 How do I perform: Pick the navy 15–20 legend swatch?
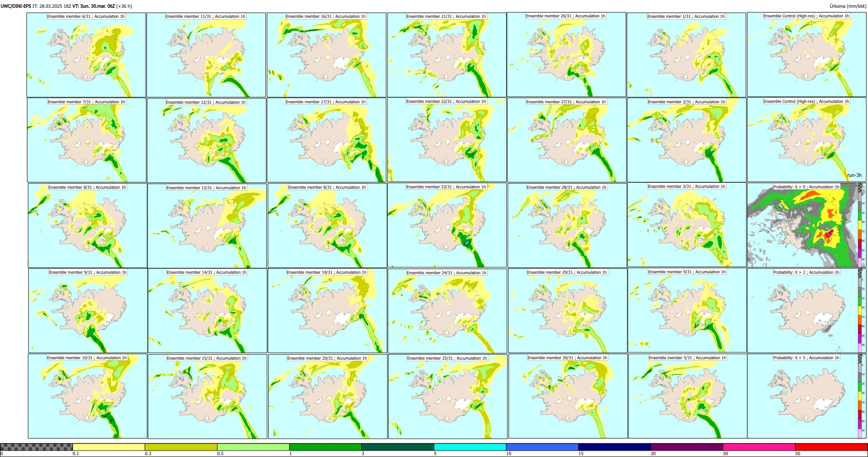point(614,447)
